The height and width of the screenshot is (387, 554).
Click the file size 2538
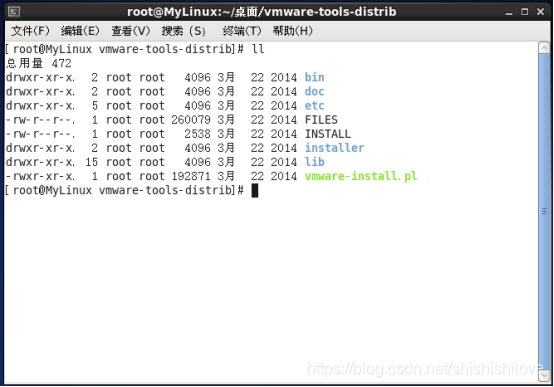198,134
